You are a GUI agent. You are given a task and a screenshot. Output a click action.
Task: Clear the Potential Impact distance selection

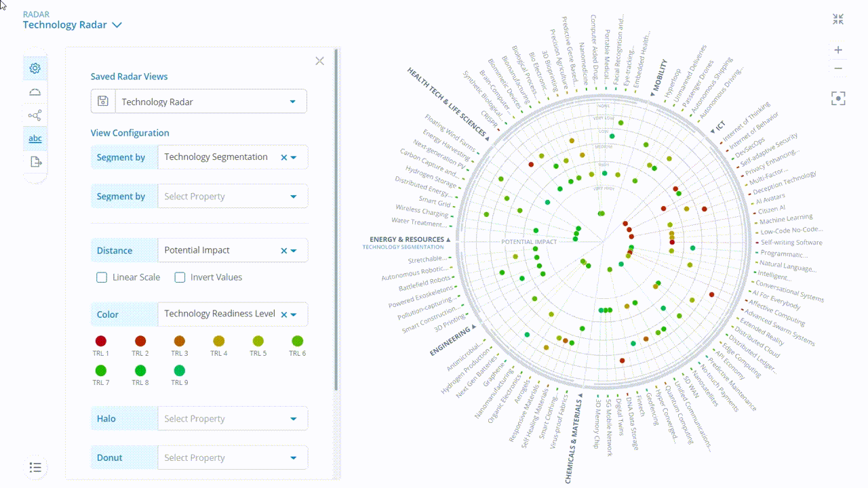283,250
